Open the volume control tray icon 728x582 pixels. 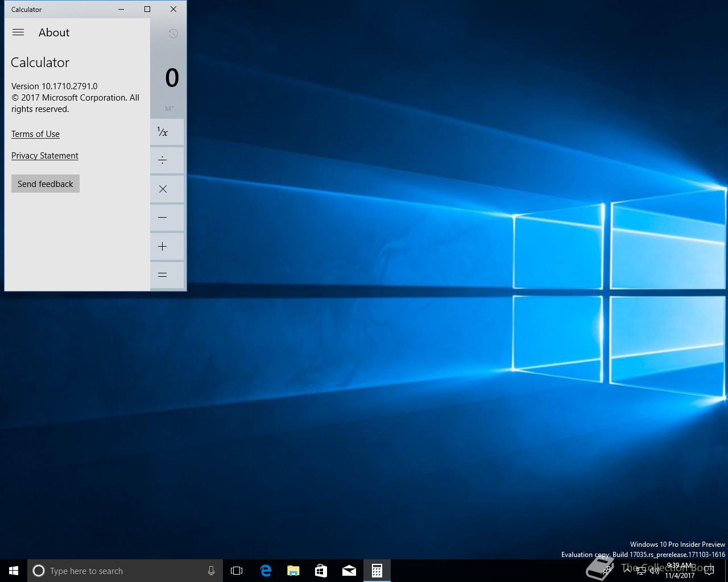[x=654, y=571]
